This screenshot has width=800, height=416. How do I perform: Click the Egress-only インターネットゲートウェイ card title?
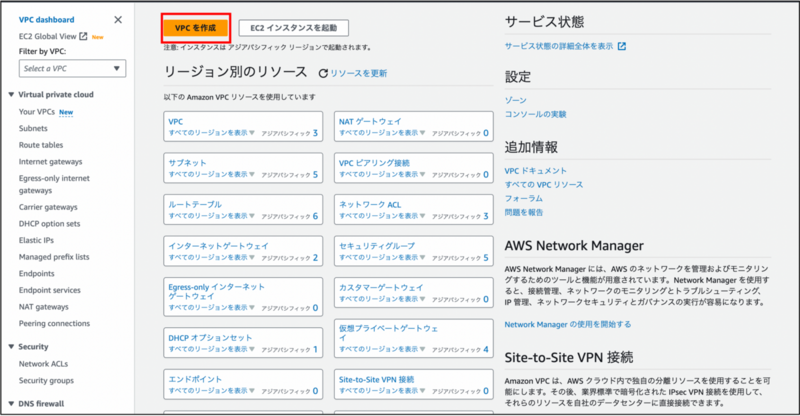point(216,291)
